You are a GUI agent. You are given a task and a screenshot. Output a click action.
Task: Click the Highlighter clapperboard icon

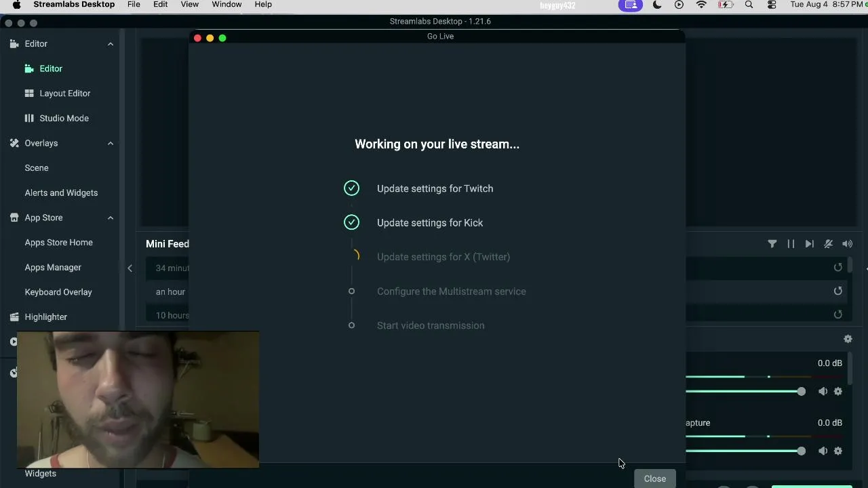point(14,317)
